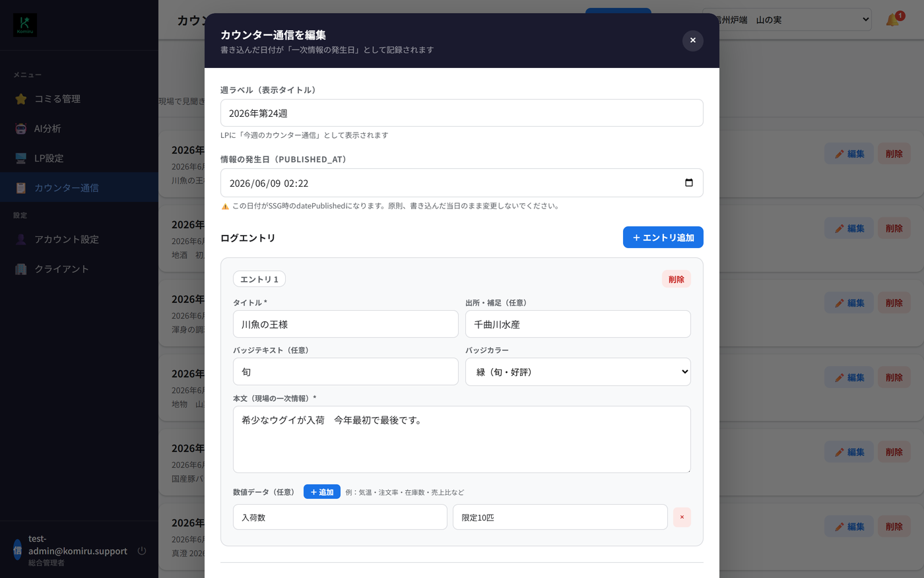The height and width of the screenshot is (578, 924).
Task: Click the カウンター通信 notepad icon
Action: coord(21,188)
